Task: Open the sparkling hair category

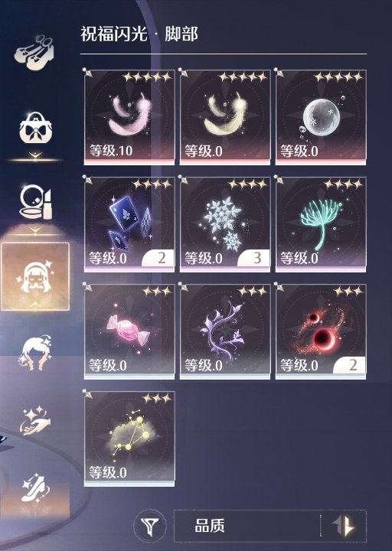Action: tap(35, 353)
